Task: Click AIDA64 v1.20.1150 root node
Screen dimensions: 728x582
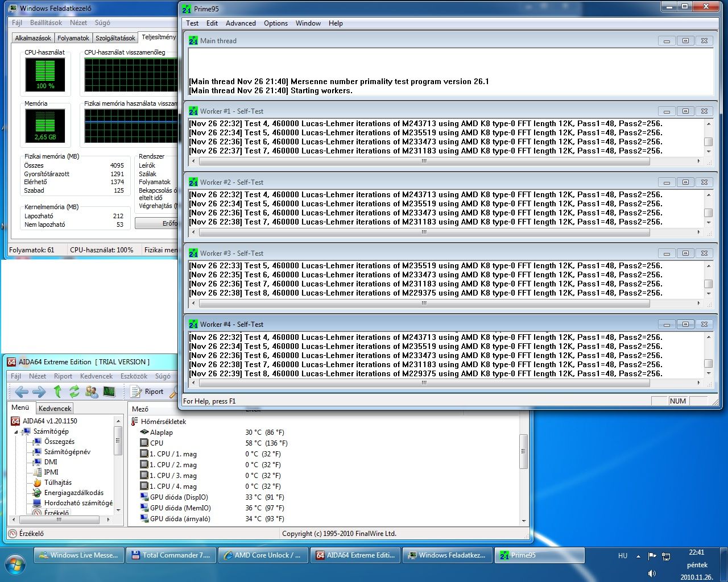Action: point(50,421)
